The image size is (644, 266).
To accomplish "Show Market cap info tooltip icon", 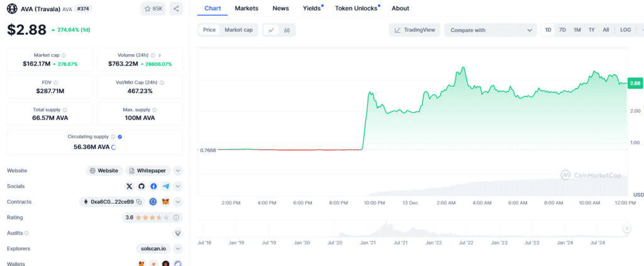I will (x=64, y=55).
